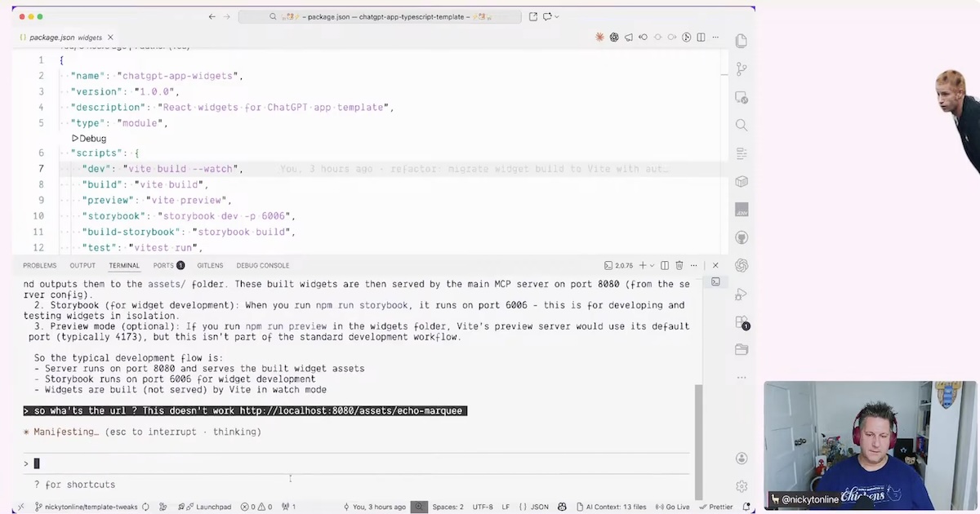Go forward with navigation arrow in title bar

tap(228, 16)
